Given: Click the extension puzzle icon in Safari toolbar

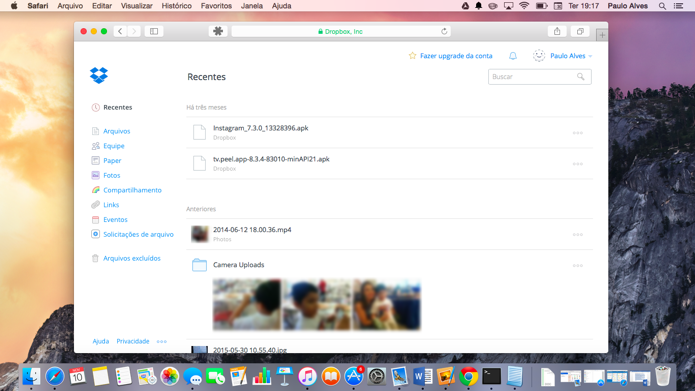Looking at the screenshot, I should [218, 31].
